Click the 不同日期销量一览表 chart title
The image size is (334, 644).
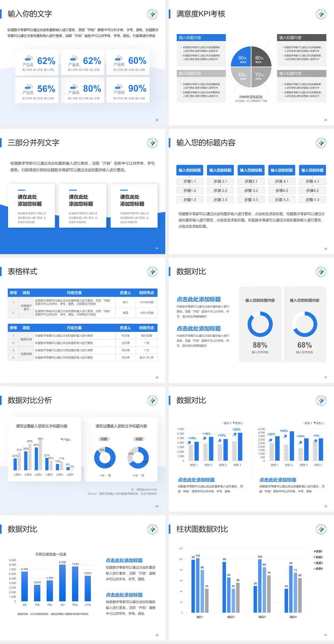51,554
